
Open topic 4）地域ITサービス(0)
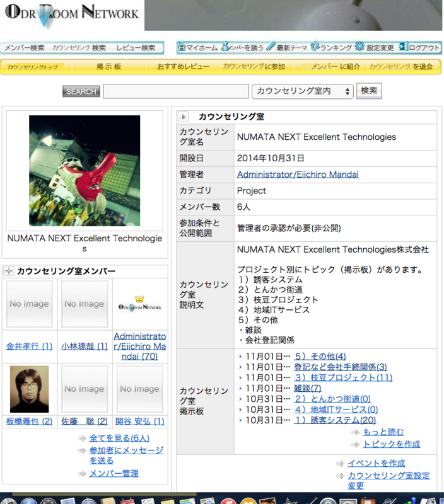336,409
